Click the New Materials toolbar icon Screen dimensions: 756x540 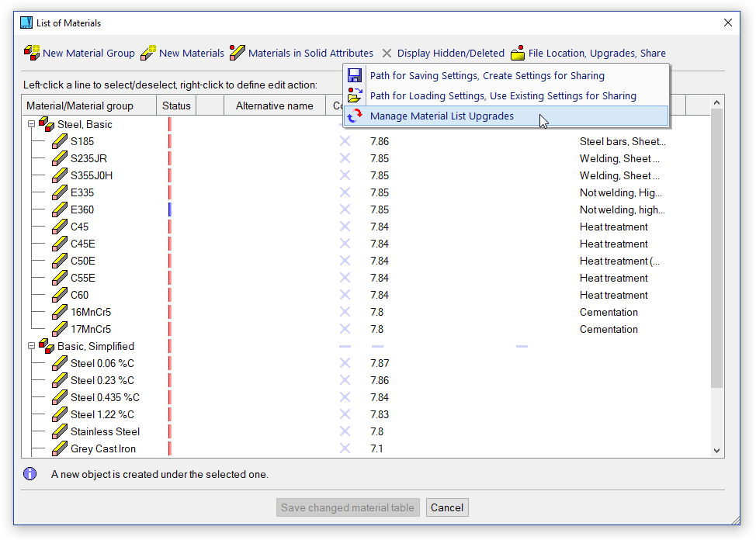[x=148, y=53]
